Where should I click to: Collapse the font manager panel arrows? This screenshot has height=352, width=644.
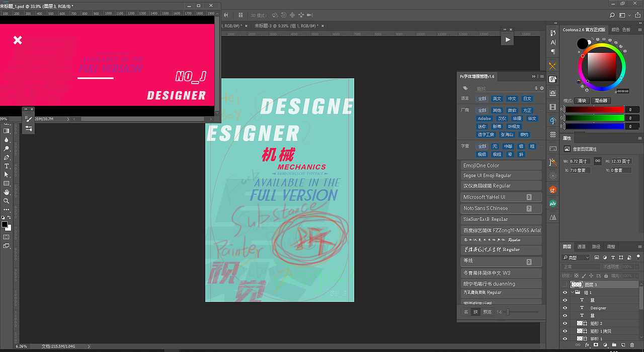(534, 77)
